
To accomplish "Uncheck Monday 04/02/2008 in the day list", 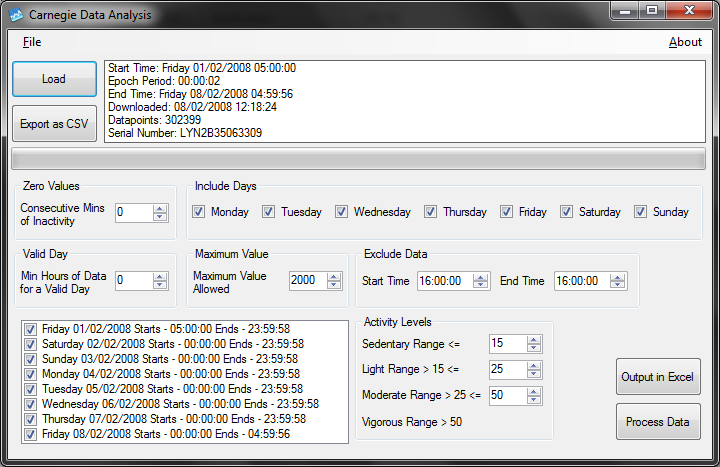I will point(30,374).
